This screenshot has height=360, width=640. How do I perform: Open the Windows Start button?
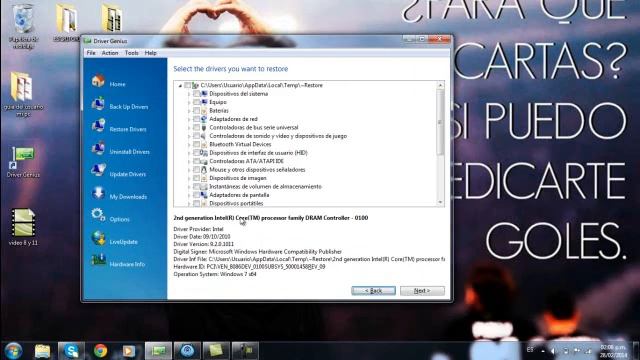(13, 351)
